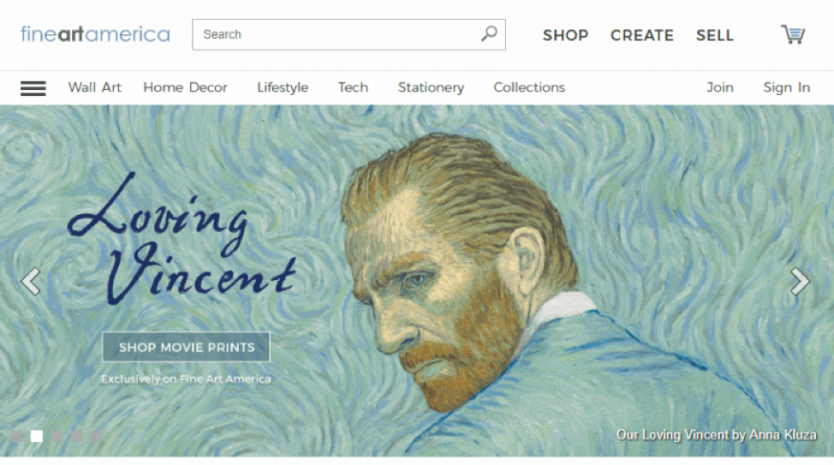Open the hamburger menu
This screenshot has width=834, height=465.
[33, 88]
